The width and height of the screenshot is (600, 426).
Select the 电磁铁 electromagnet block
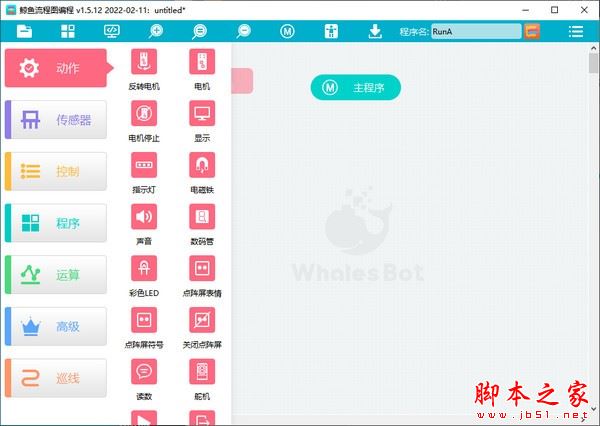click(202, 165)
